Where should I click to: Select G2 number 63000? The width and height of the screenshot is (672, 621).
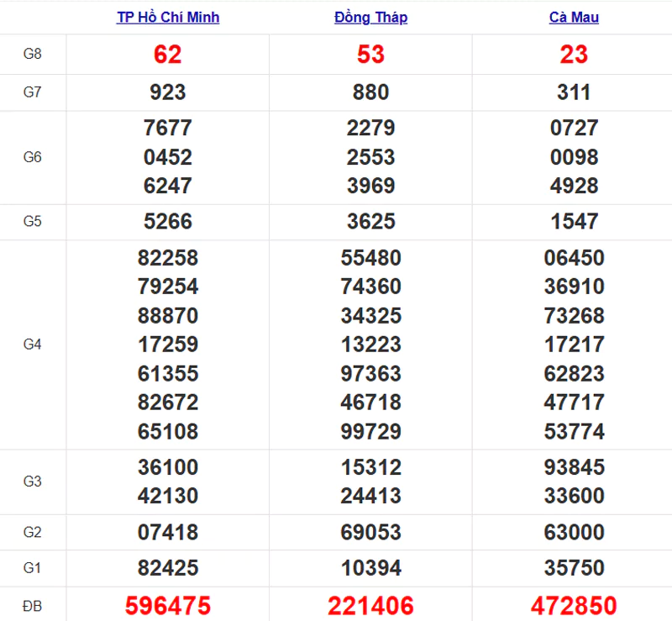[574, 532]
